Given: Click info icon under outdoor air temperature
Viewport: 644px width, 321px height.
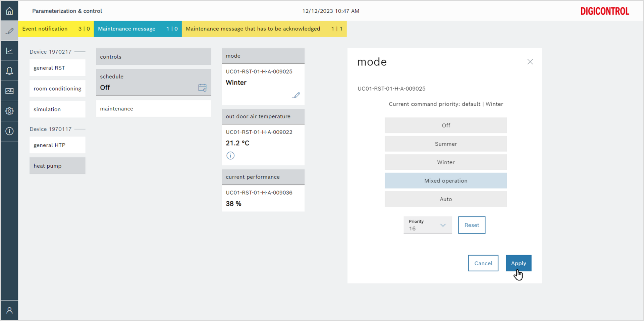Looking at the screenshot, I should click(x=230, y=156).
